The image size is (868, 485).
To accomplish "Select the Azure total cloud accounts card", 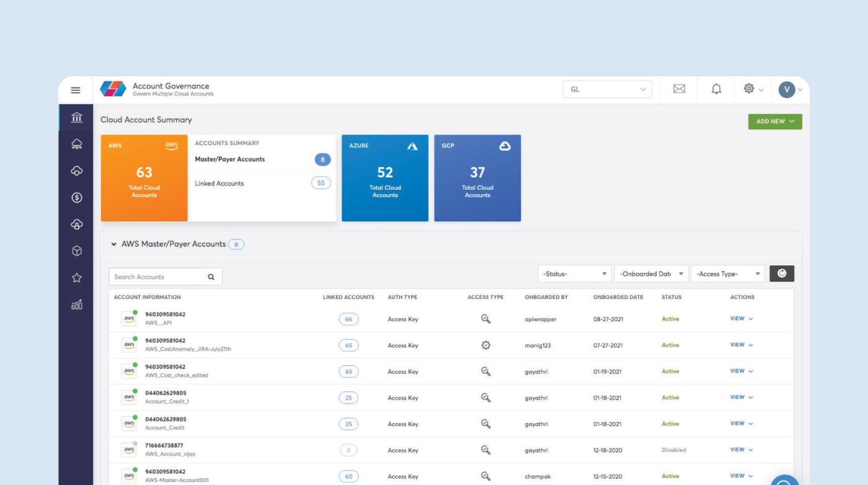I will pyautogui.click(x=385, y=178).
